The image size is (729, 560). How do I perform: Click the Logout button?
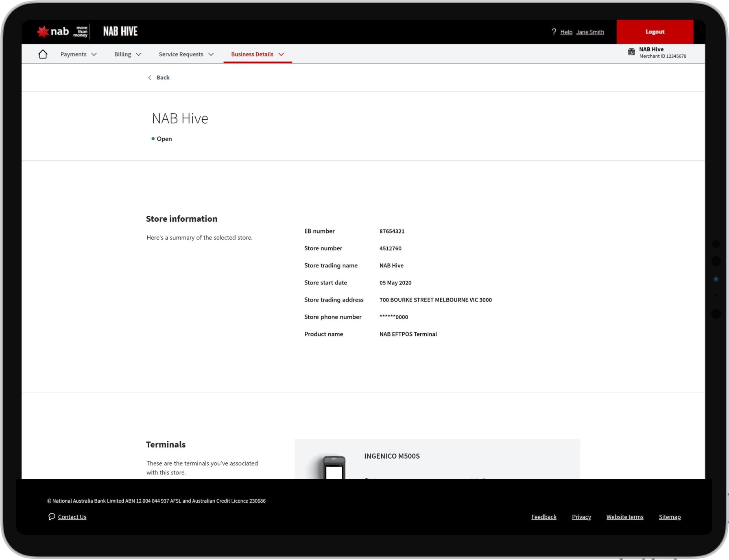click(x=655, y=32)
